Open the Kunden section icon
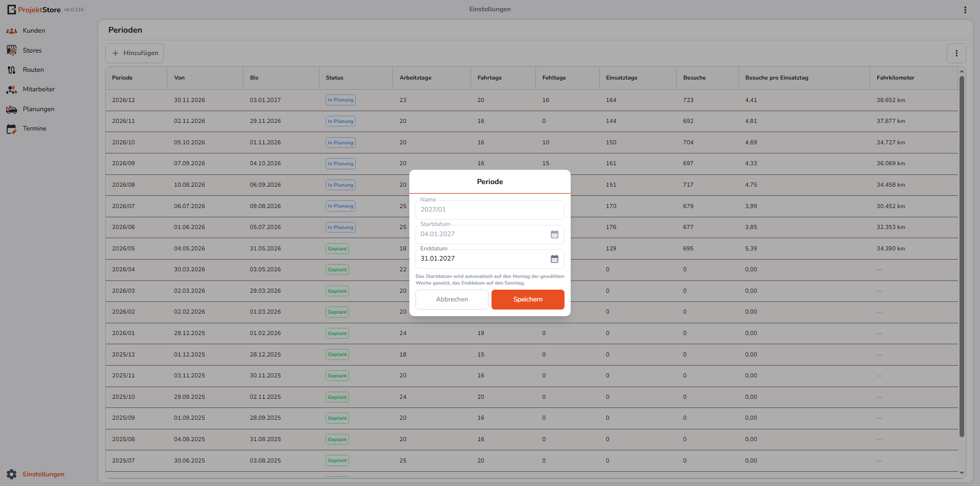The height and width of the screenshot is (486, 980). click(11, 31)
